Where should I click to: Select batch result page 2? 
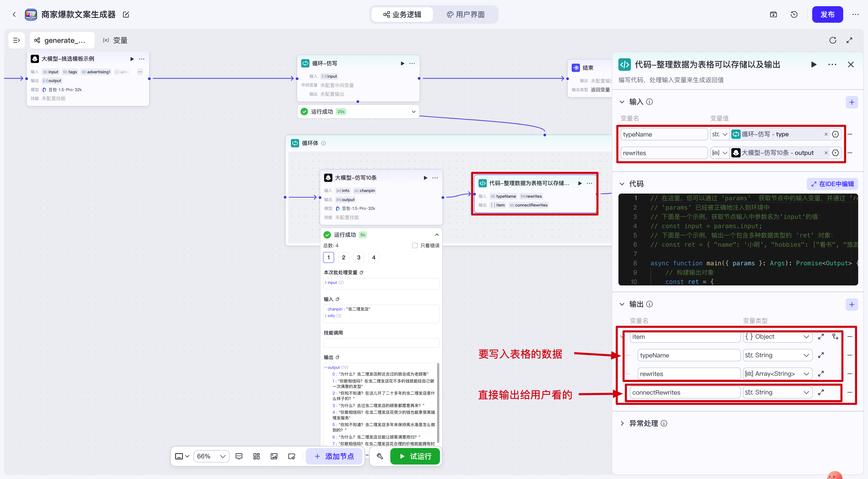pos(343,258)
